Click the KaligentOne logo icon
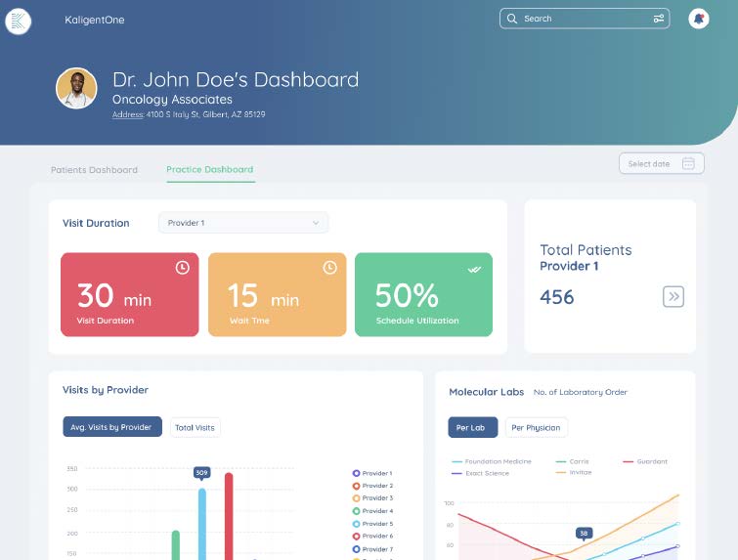This screenshot has height=560, width=738. [x=18, y=20]
